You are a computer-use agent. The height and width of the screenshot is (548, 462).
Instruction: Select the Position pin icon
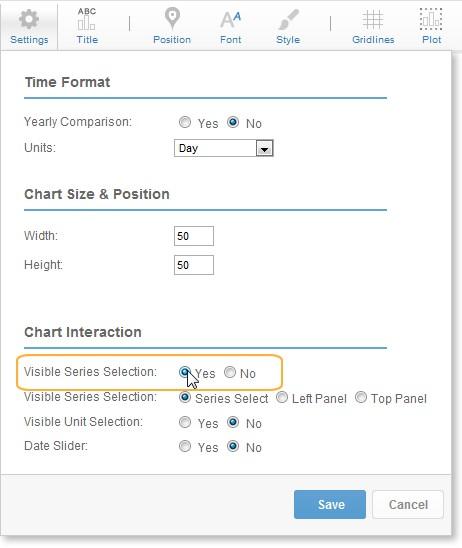(172, 19)
